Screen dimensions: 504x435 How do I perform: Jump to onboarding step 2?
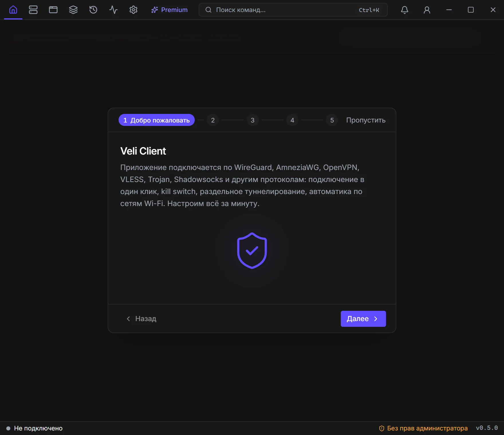[x=213, y=120]
